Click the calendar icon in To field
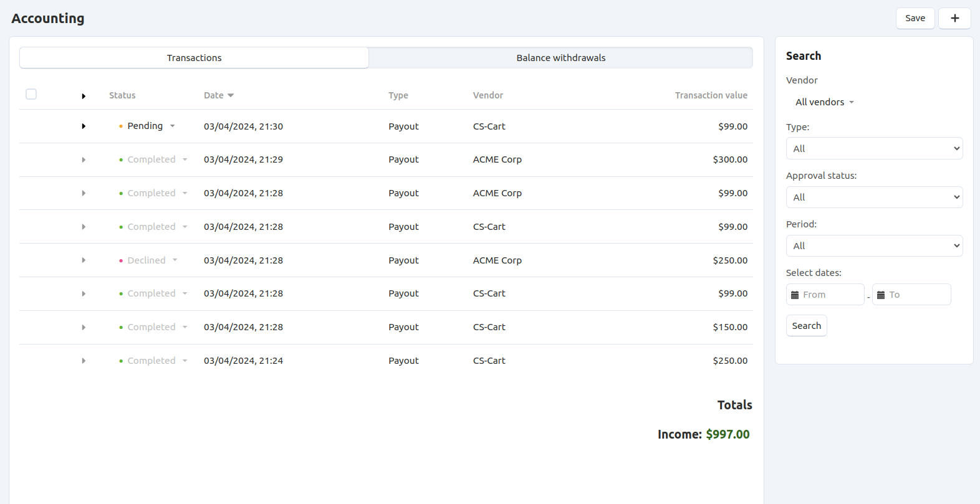Screen dimensions: 980x504 point(881,295)
